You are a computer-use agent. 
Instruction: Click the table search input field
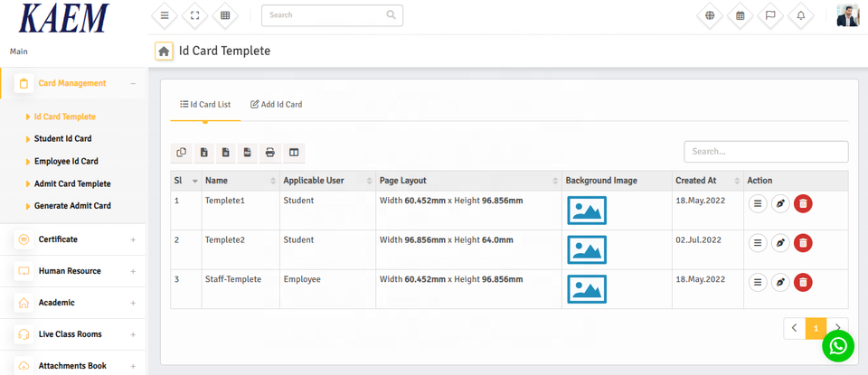click(x=765, y=152)
